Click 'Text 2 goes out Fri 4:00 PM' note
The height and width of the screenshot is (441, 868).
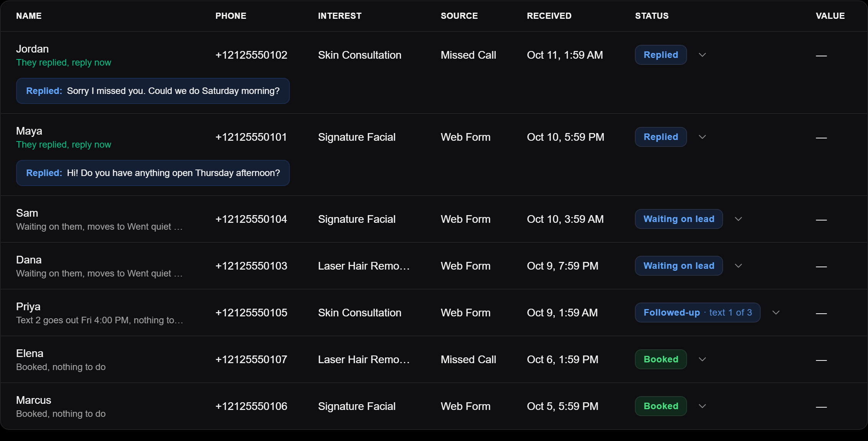100,320
